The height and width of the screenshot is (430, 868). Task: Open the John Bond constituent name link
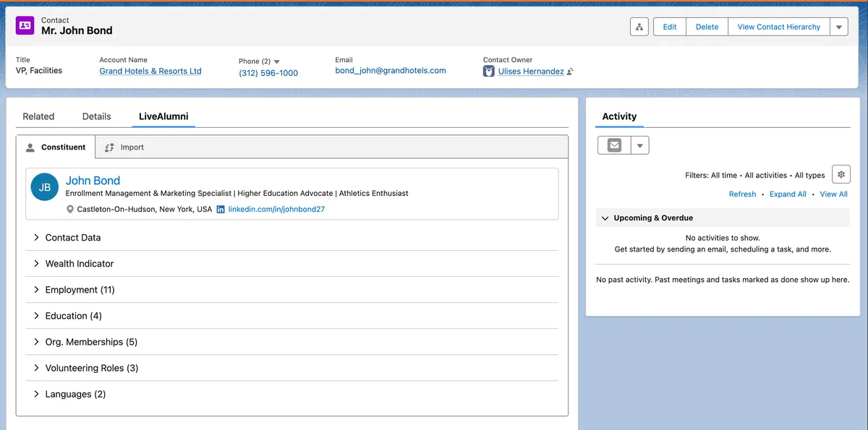pos(93,181)
